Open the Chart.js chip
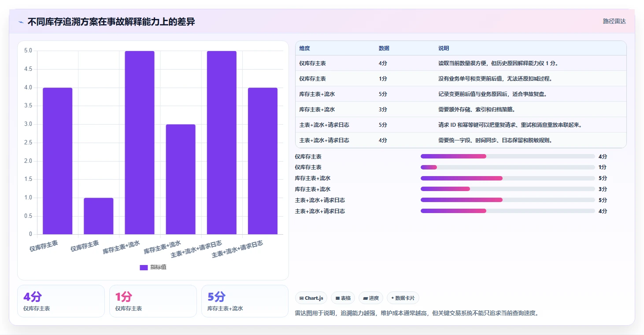 [311, 298]
